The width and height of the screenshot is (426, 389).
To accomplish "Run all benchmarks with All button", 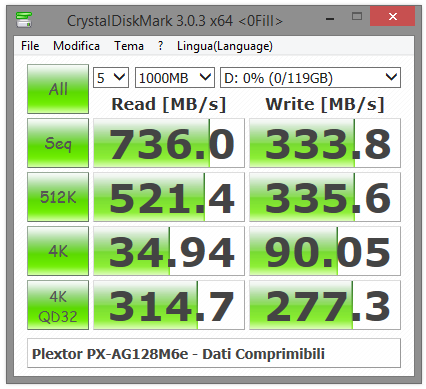I will [x=58, y=89].
